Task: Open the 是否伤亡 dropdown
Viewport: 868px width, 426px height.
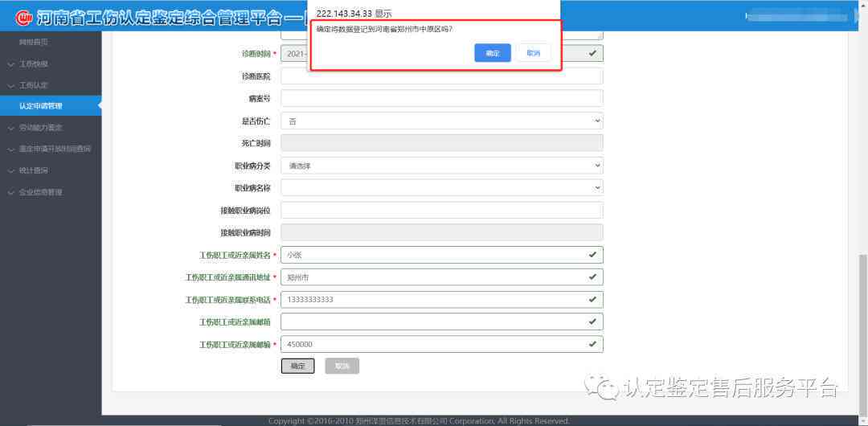Action: tap(442, 121)
